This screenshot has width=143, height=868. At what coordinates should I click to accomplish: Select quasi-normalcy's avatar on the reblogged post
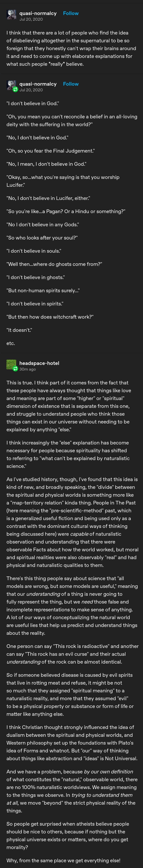tap(10, 84)
